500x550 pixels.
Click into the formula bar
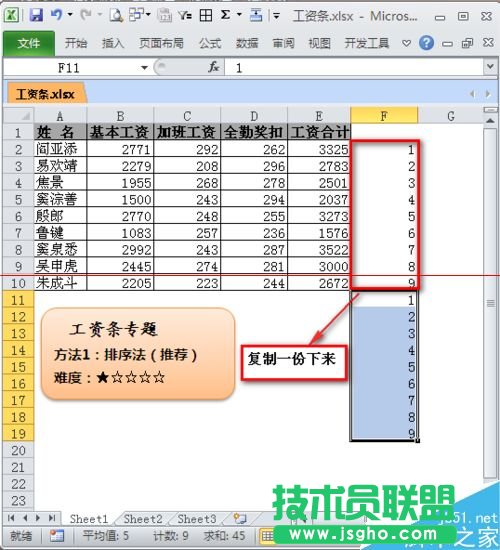click(354, 68)
